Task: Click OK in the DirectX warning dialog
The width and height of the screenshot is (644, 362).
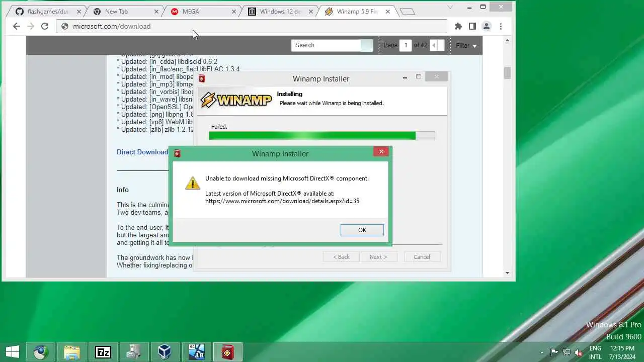Action: coord(362,230)
